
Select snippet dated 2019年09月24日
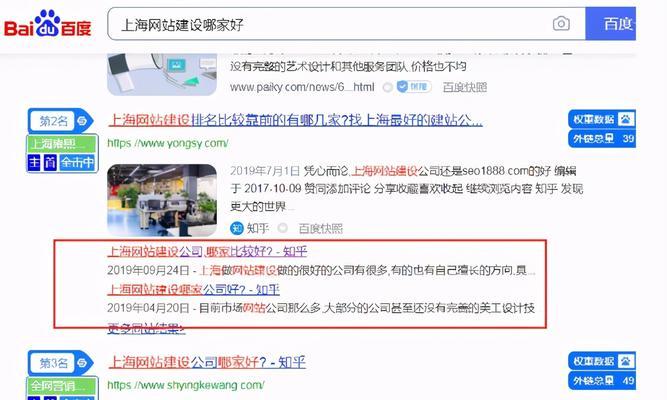pyautogui.click(x=321, y=270)
